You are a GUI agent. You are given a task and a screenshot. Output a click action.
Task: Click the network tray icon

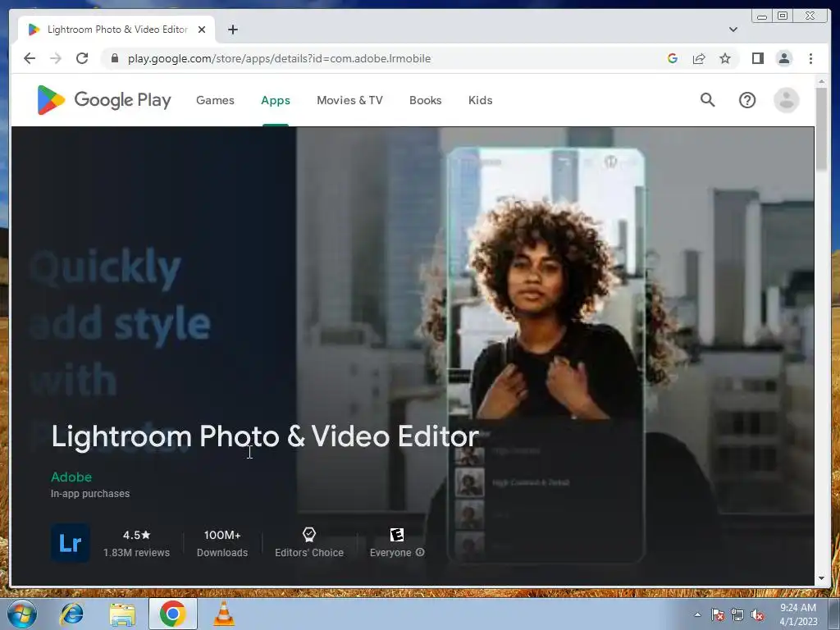click(x=737, y=615)
